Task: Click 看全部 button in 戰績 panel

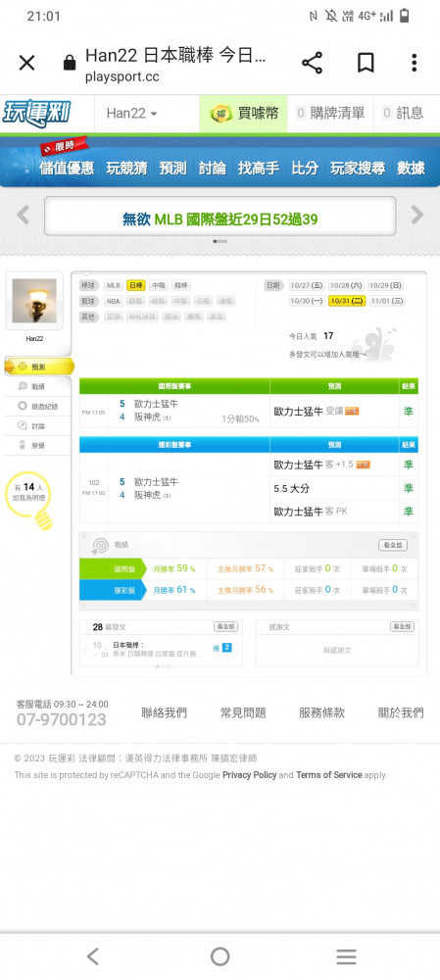Action: click(x=393, y=545)
